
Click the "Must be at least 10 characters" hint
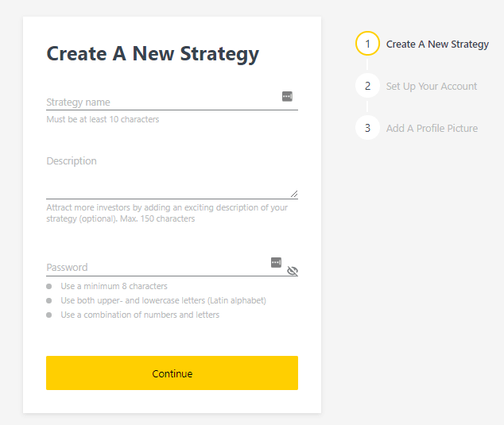103,120
